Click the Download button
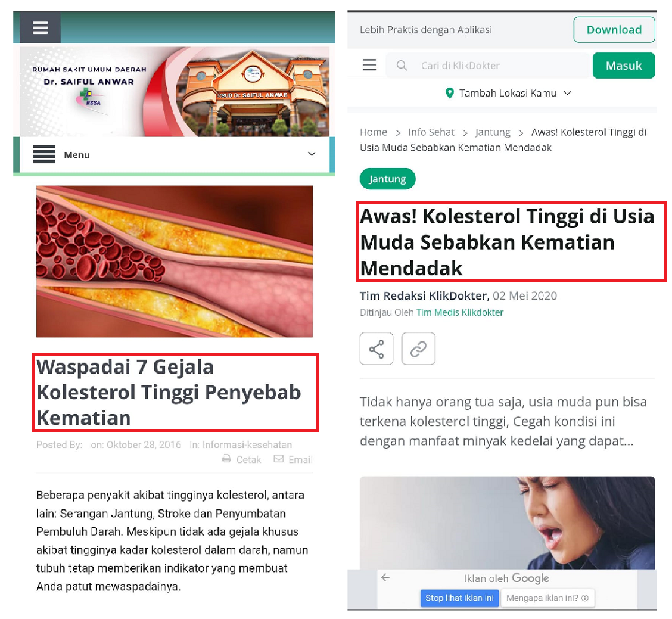Image resolution: width=672 pixels, height=619 pixels. [614, 30]
